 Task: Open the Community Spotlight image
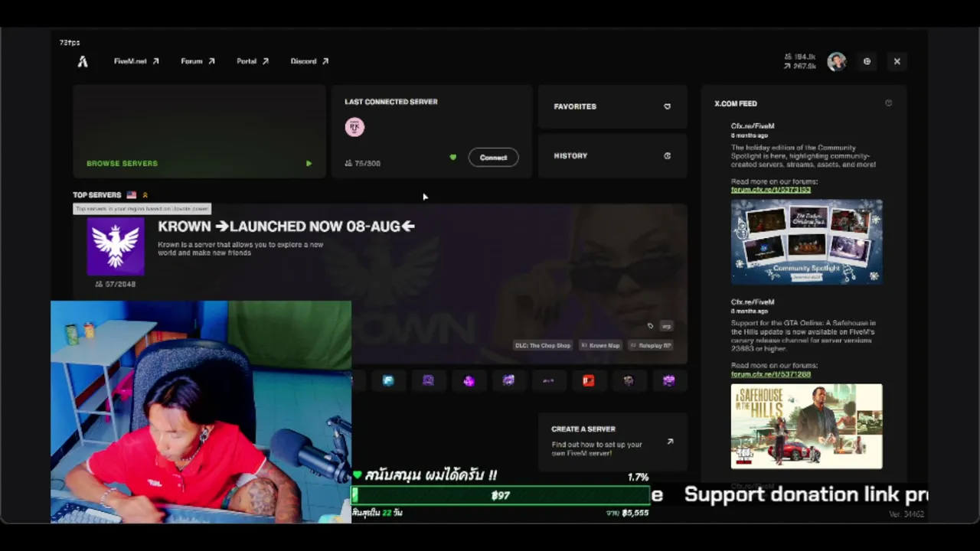pos(806,242)
